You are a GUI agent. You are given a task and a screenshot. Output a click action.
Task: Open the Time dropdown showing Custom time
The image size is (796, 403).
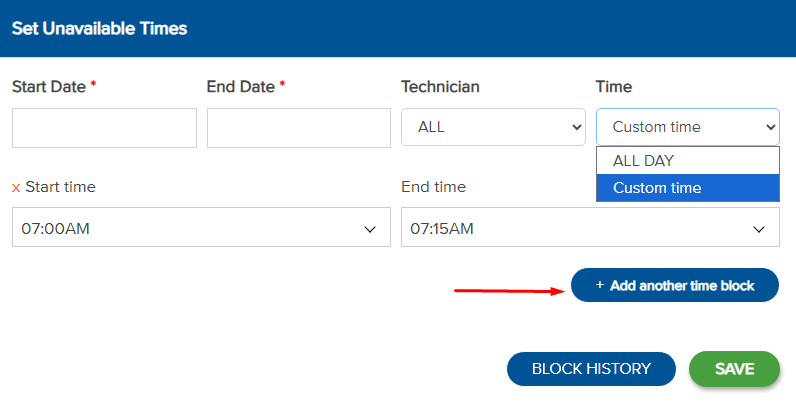pos(687,127)
